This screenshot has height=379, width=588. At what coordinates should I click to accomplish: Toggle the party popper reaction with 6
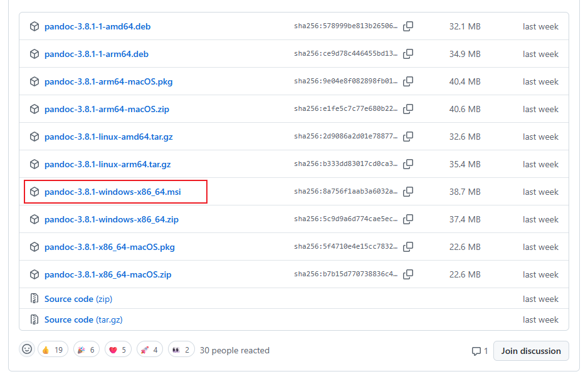pyautogui.click(x=87, y=350)
